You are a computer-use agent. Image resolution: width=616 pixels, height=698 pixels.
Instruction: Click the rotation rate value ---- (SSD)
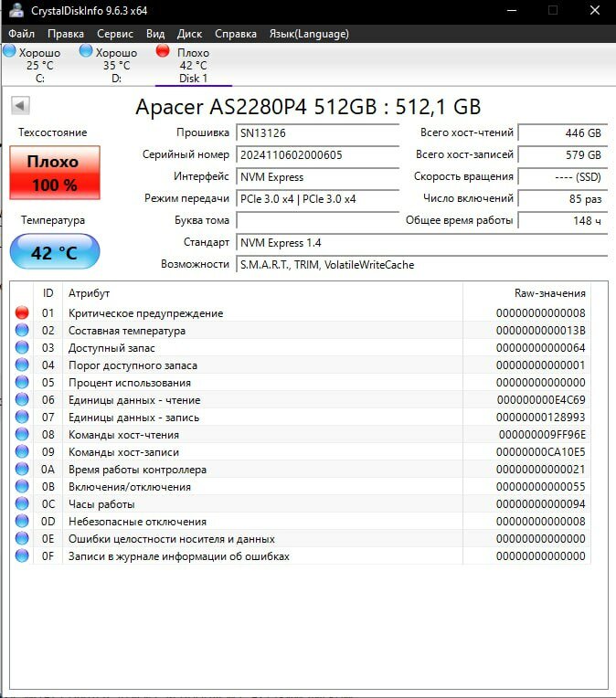563,176
